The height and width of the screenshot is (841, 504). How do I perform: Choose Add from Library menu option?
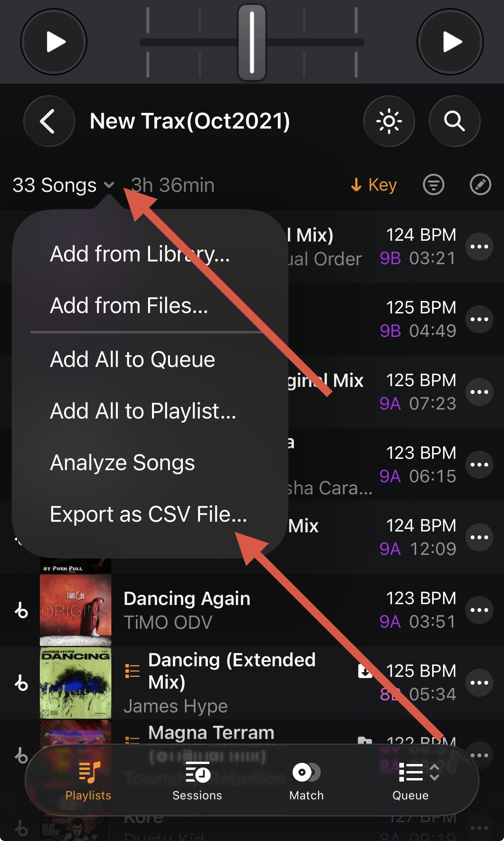[140, 254]
